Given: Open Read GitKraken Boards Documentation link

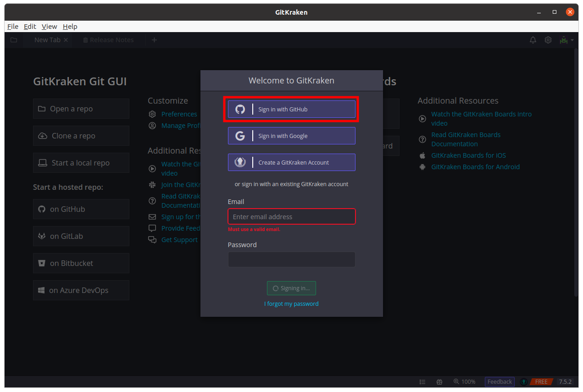Looking at the screenshot, I should pos(466,139).
